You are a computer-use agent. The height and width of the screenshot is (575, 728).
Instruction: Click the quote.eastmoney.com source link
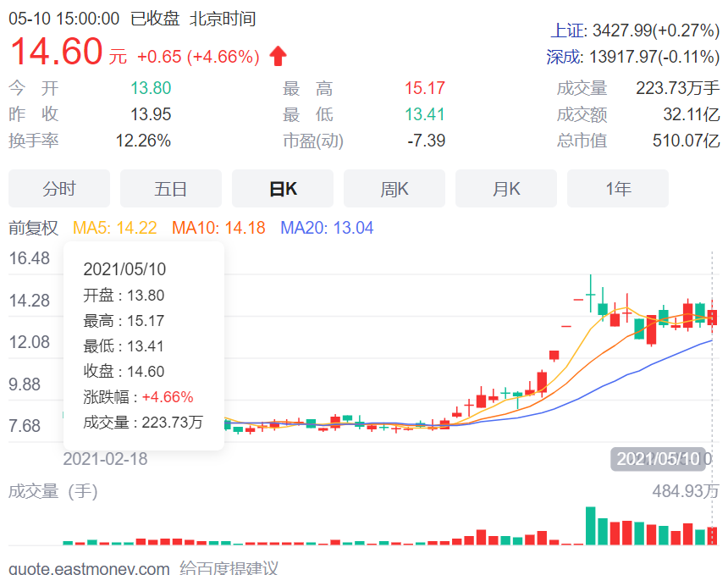click(x=89, y=568)
